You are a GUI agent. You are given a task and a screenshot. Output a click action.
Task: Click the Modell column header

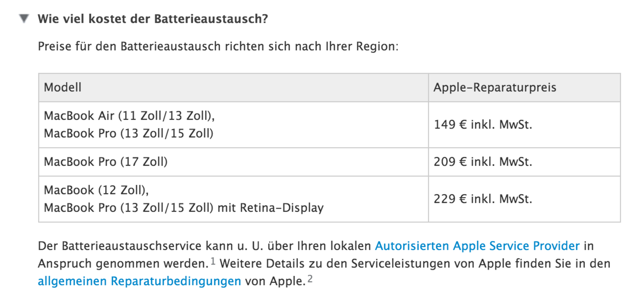[62, 87]
